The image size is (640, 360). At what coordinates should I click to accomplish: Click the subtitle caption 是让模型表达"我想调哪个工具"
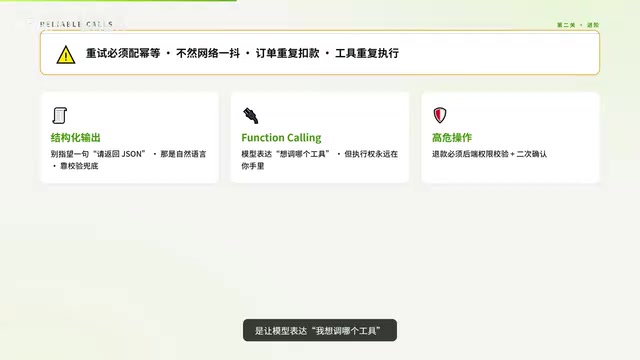[320, 331]
